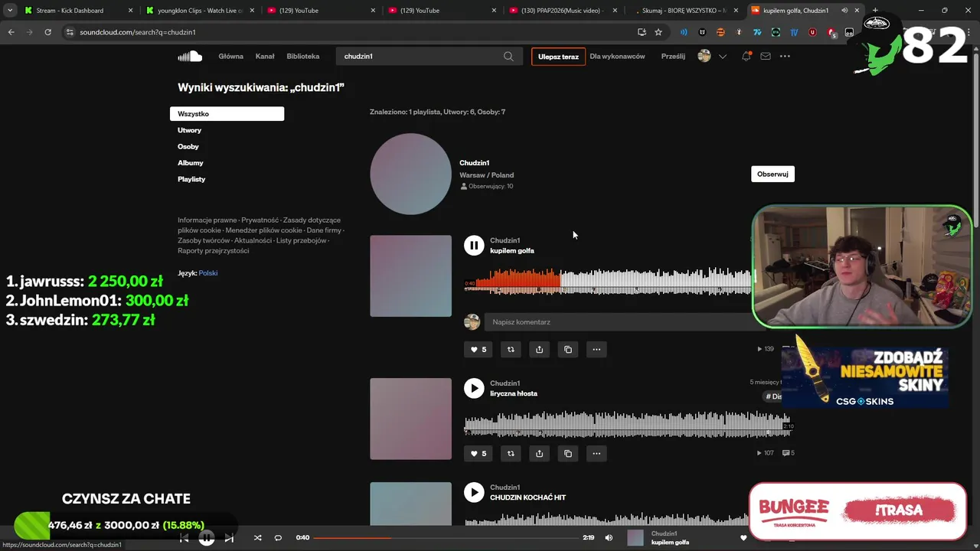Toggle repeat in player bar
The height and width of the screenshot is (551, 980).
(278, 538)
